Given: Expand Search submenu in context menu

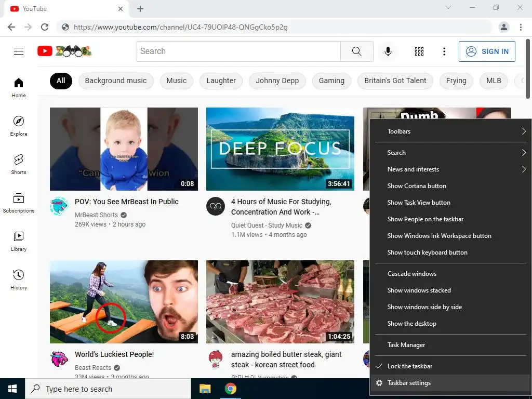Looking at the screenshot, I should [x=451, y=153].
